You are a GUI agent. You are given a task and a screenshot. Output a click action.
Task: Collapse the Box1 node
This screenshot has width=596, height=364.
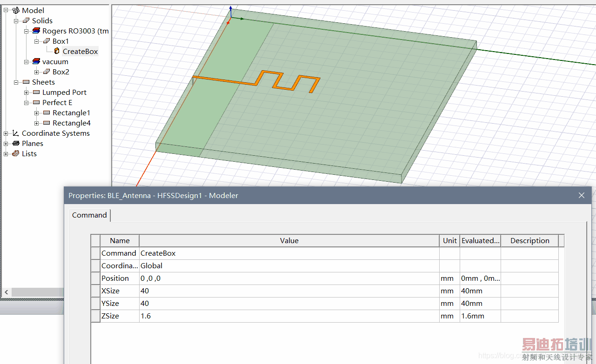coord(37,41)
